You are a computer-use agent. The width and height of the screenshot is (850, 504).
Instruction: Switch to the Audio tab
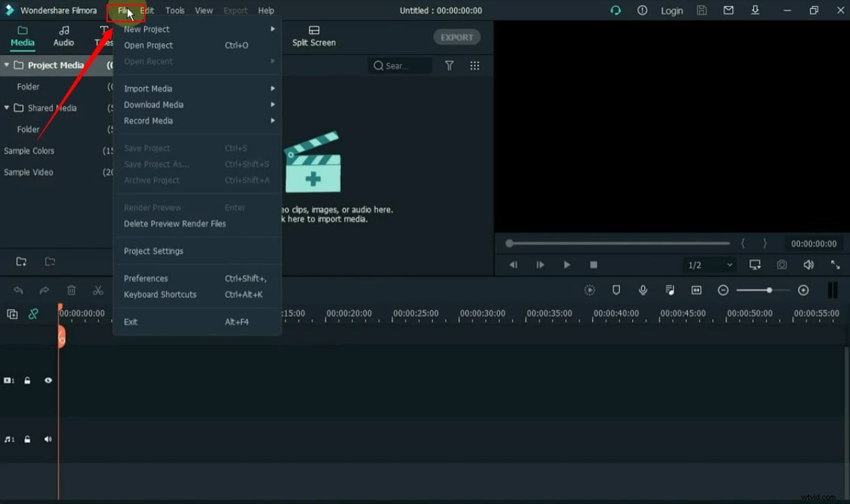(63, 36)
